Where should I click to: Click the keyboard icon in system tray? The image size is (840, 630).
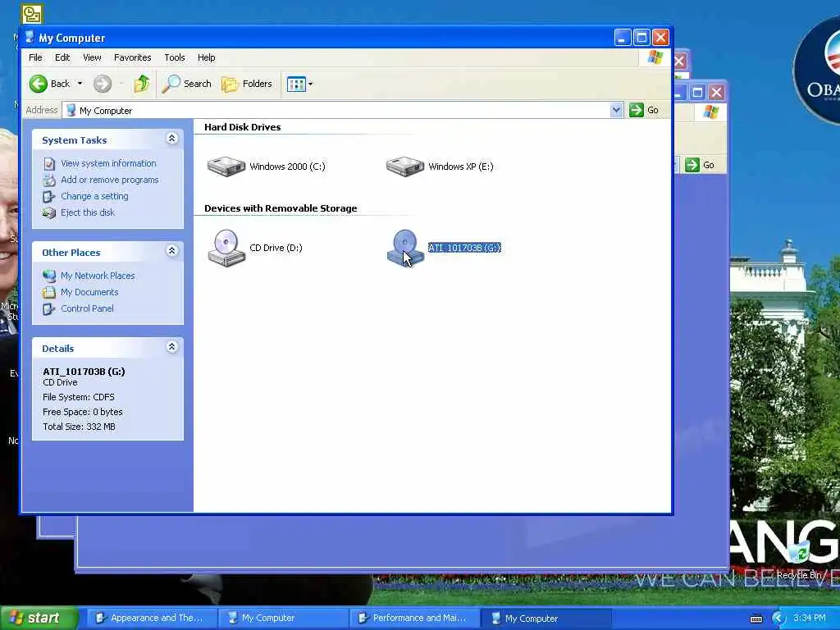[756, 619]
